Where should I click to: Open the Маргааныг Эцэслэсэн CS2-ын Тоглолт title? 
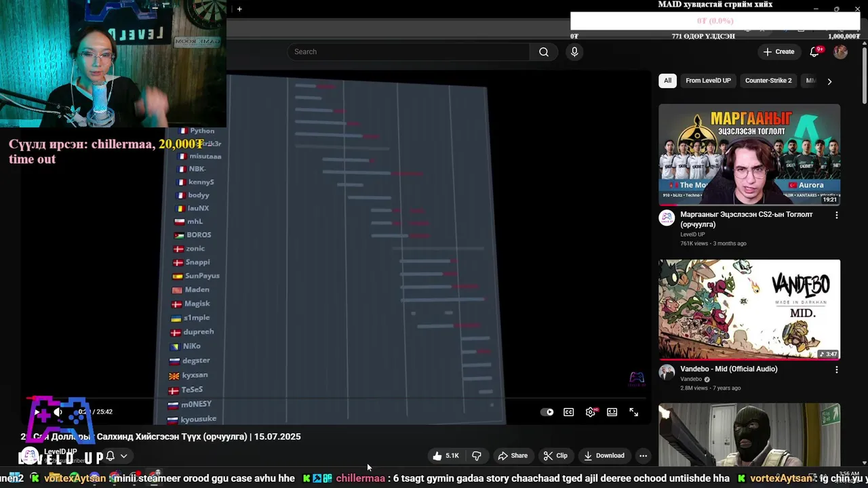(x=747, y=219)
